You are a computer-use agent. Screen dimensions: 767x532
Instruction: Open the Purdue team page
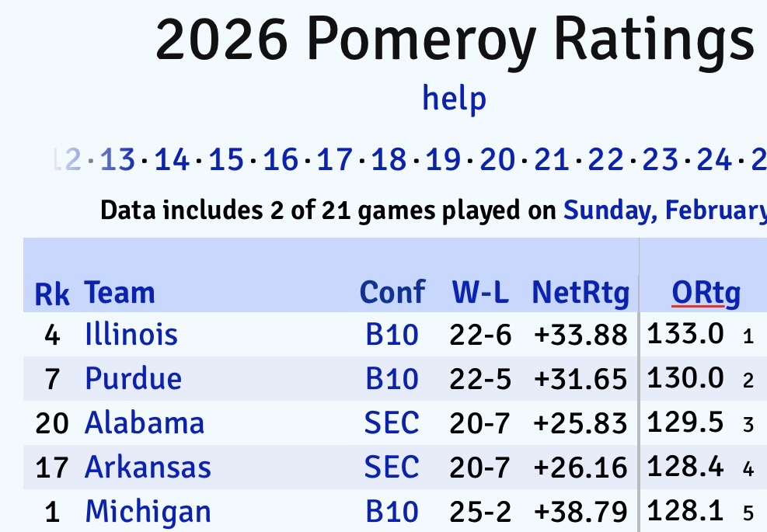click(133, 379)
